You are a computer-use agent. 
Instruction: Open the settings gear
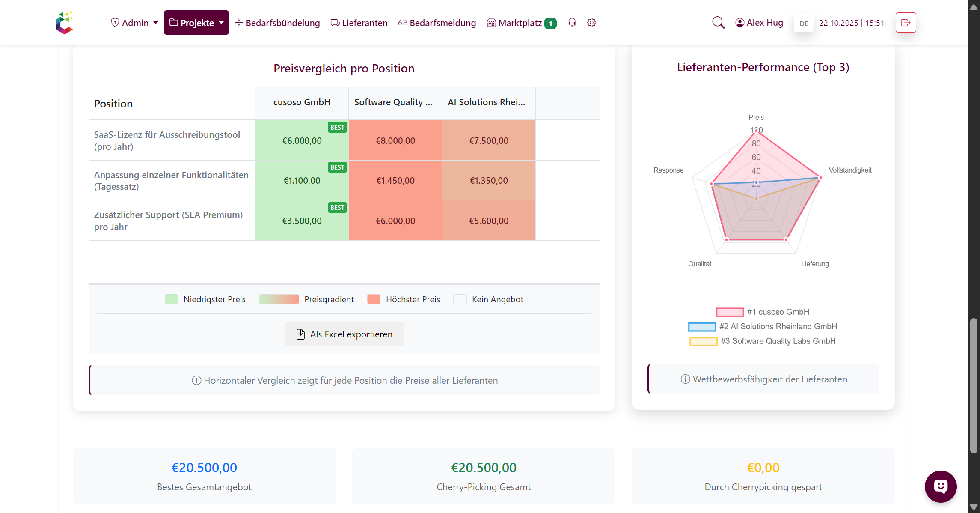click(x=591, y=22)
